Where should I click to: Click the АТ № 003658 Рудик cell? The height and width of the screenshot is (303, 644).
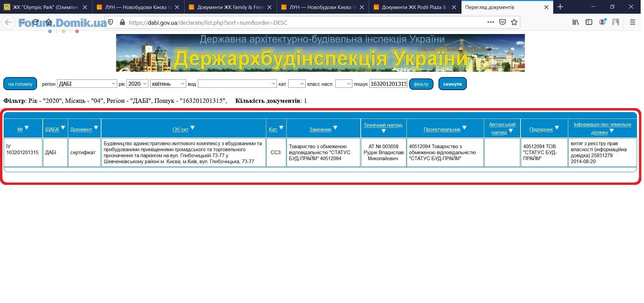pos(383,153)
